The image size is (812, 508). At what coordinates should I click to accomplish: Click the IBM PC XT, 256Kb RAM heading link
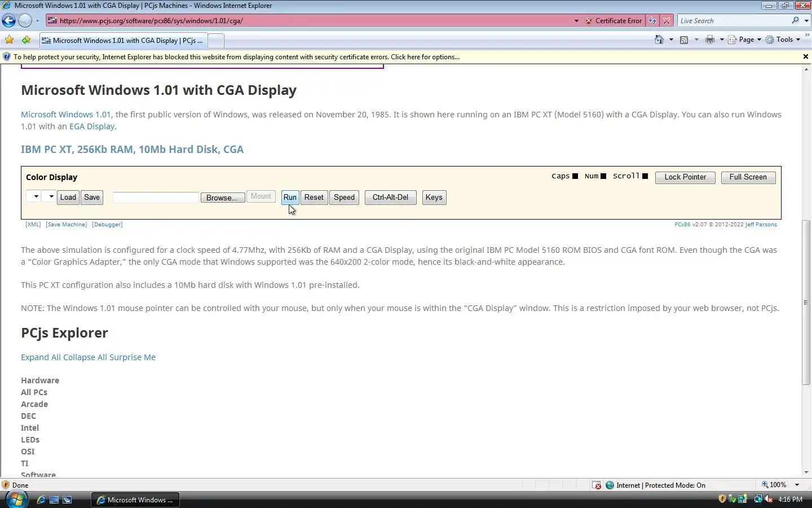coord(133,150)
